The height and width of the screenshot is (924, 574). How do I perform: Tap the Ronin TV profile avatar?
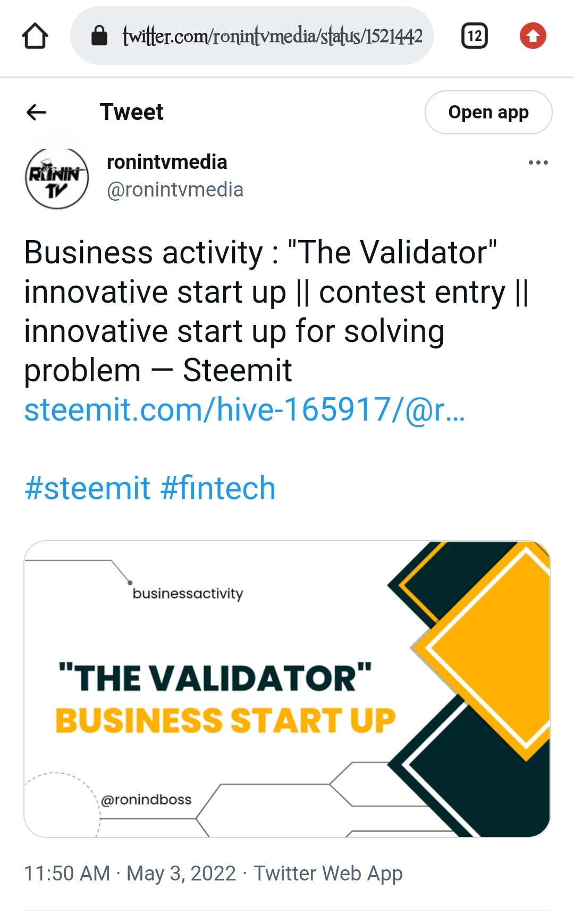(x=57, y=178)
